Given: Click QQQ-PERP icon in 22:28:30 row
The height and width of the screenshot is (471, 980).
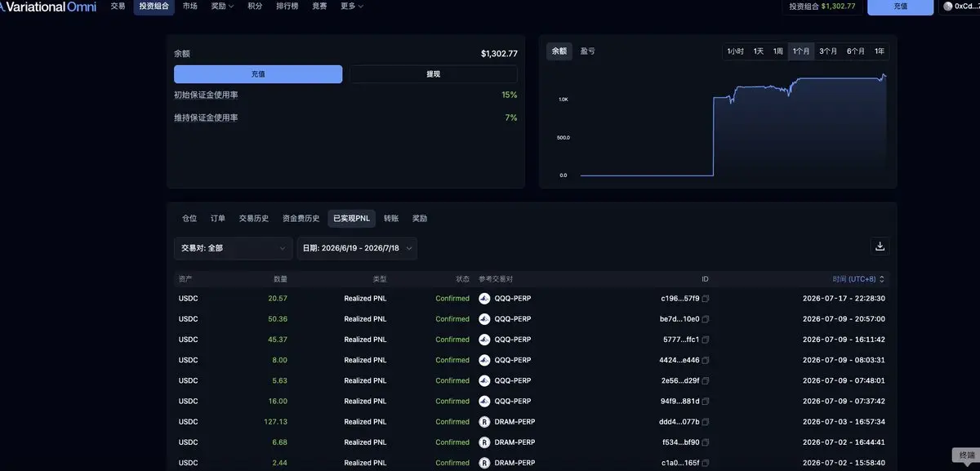Looking at the screenshot, I should pyautogui.click(x=484, y=299).
